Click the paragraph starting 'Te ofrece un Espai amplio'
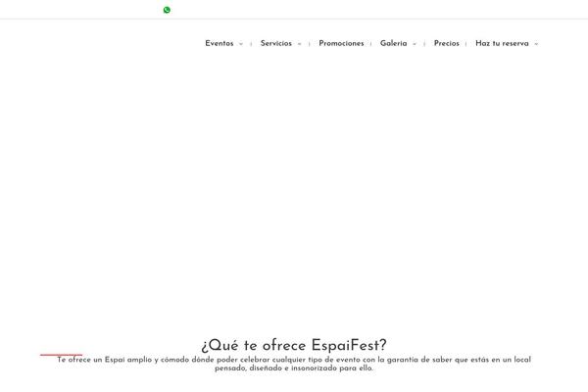The image size is (588, 392). click(294, 364)
